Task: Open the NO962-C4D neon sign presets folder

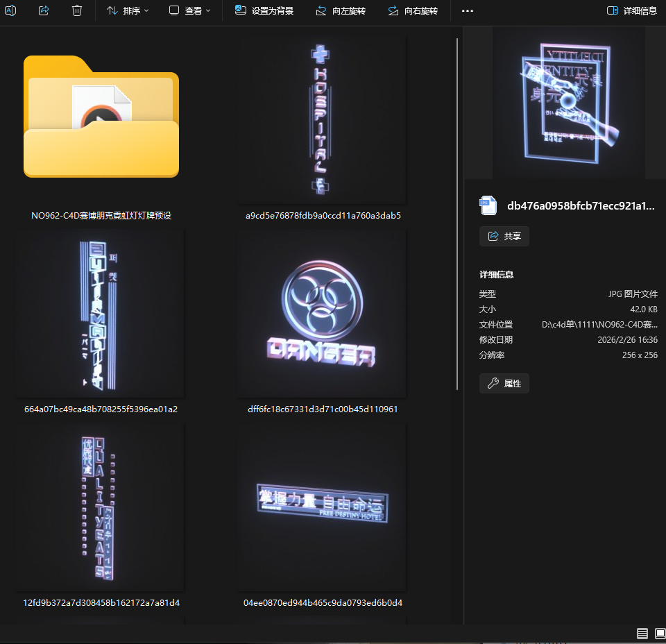Action: click(x=101, y=118)
